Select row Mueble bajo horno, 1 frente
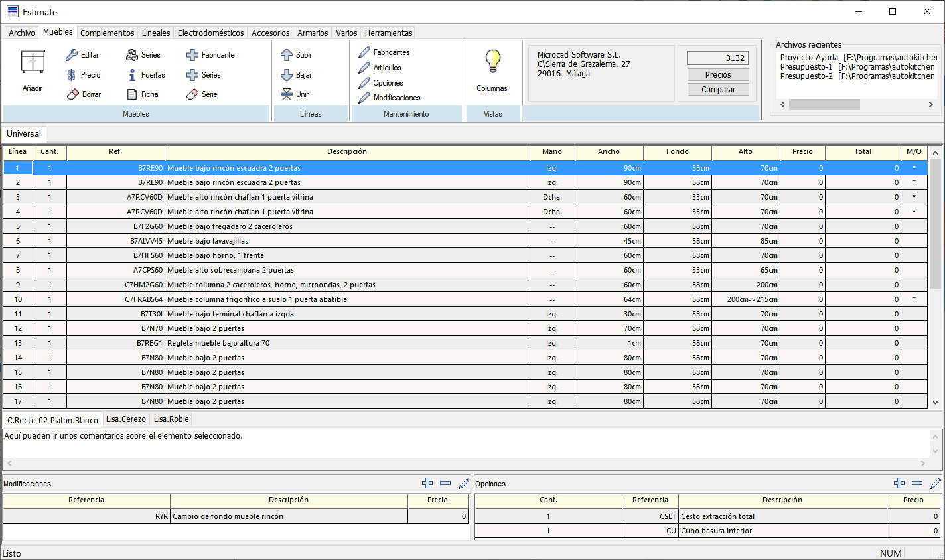The height and width of the screenshot is (560, 945). click(465, 255)
